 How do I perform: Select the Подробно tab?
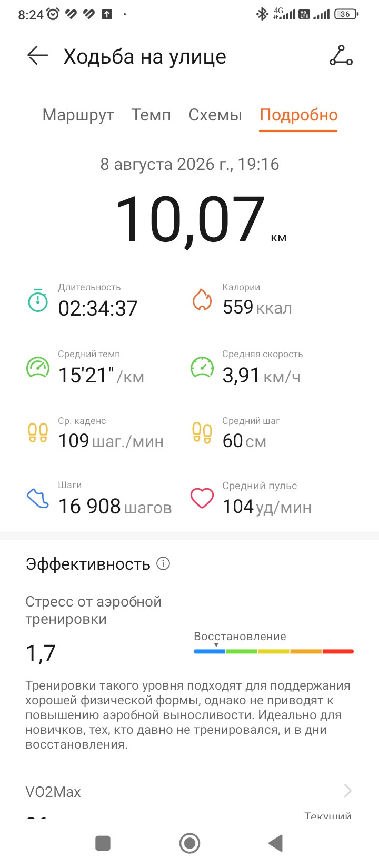tap(298, 115)
